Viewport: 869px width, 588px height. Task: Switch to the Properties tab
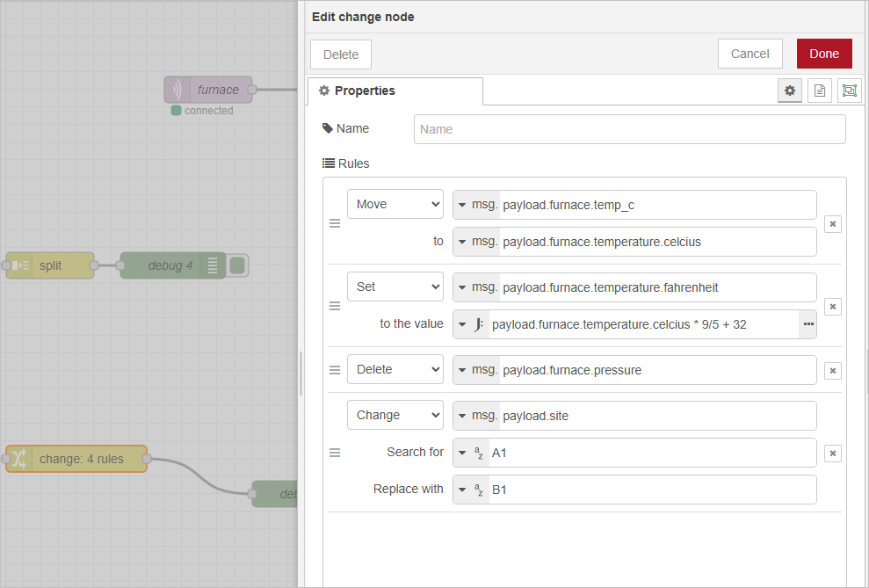(x=395, y=91)
